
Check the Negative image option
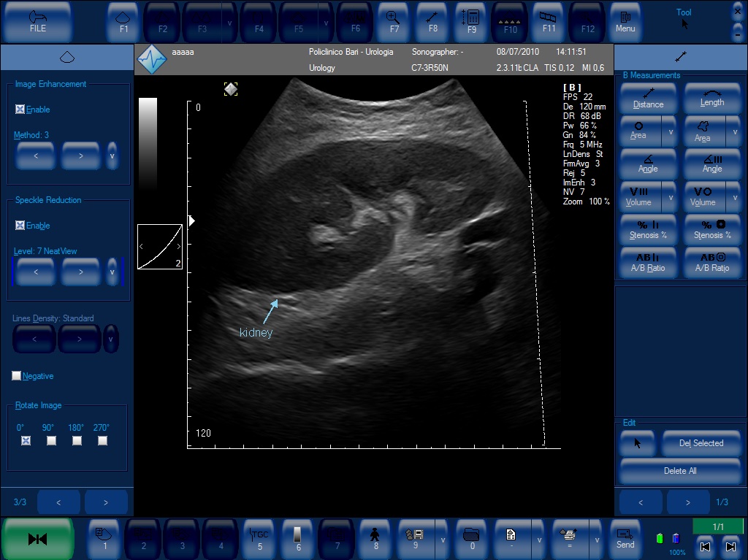coord(16,376)
